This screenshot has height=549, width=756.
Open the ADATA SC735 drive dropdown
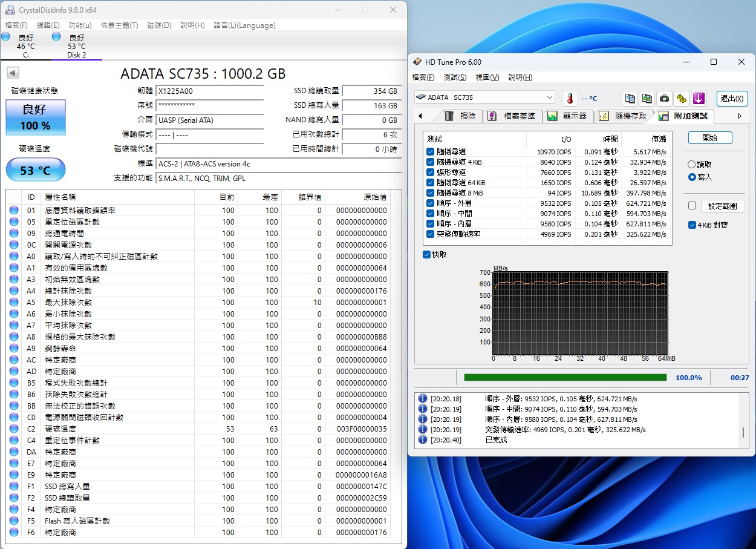tap(484, 97)
